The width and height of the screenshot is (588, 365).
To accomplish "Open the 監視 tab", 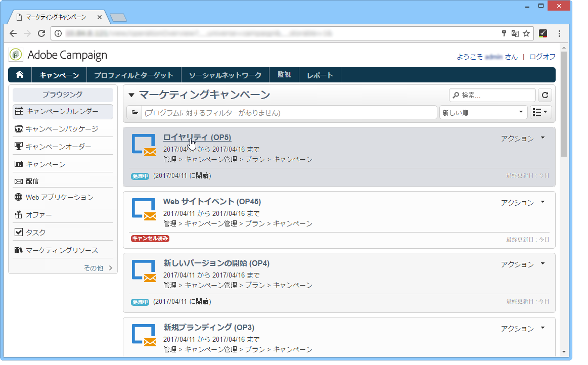I will 284,75.
